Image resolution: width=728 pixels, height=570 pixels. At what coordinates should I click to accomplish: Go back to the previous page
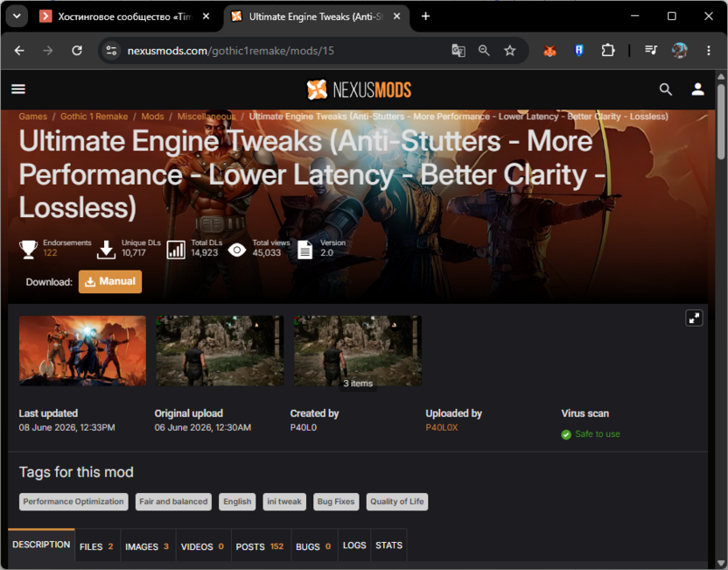point(19,51)
